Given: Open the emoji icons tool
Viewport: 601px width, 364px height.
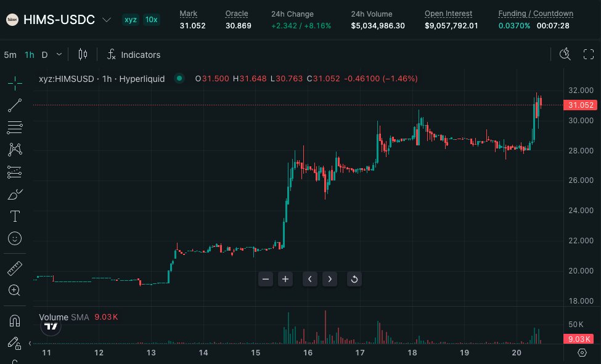Looking at the screenshot, I should (x=15, y=238).
